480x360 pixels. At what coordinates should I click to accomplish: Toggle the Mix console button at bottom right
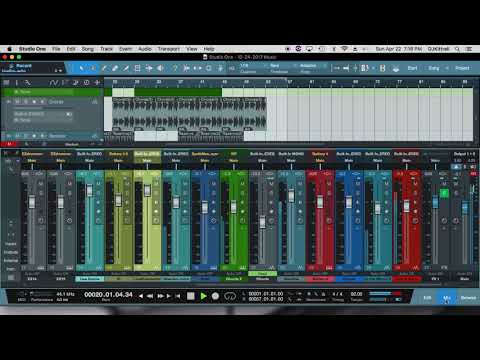tap(447, 298)
